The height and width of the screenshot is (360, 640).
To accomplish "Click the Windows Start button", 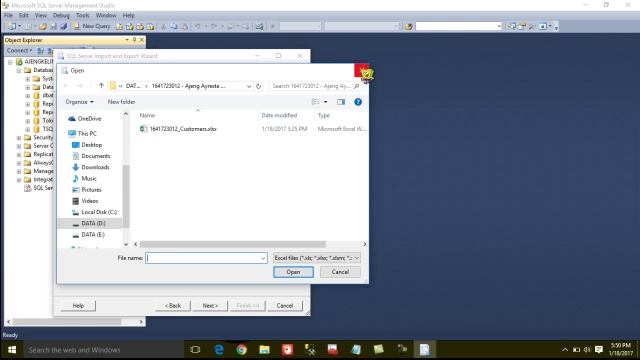I will click(12, 350).
